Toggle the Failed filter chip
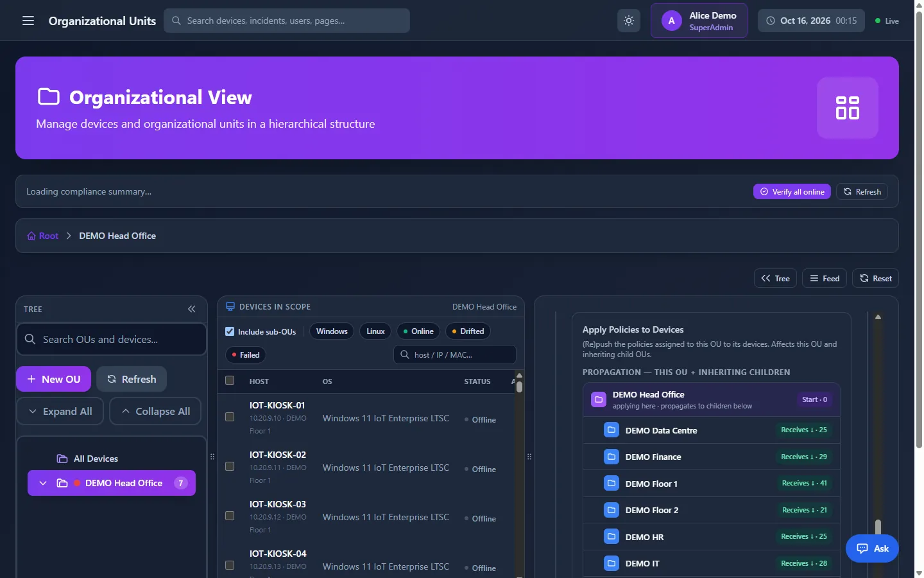This screenshot has height=578, width=924. (x=246, y=355)
